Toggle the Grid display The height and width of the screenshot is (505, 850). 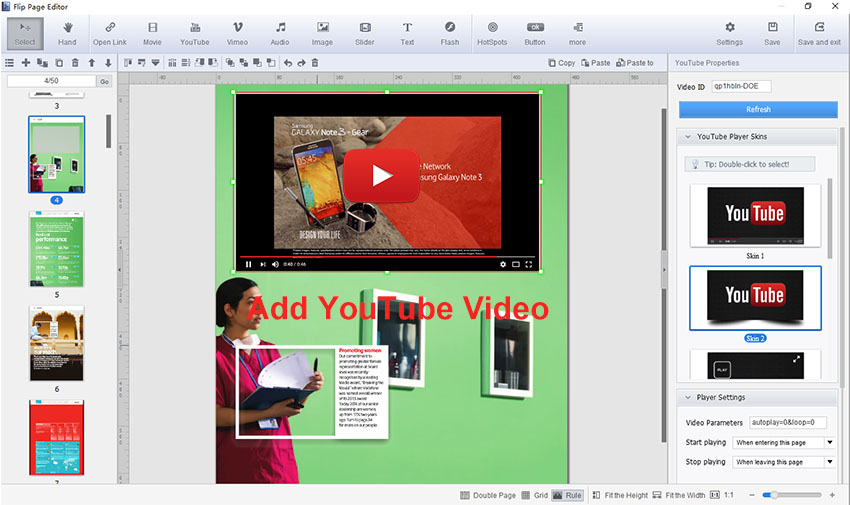pos(535,495)
